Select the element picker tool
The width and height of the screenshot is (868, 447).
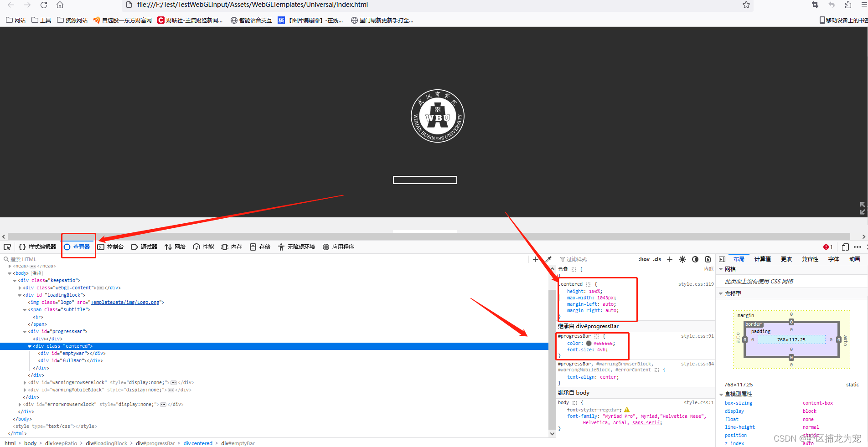7,247
